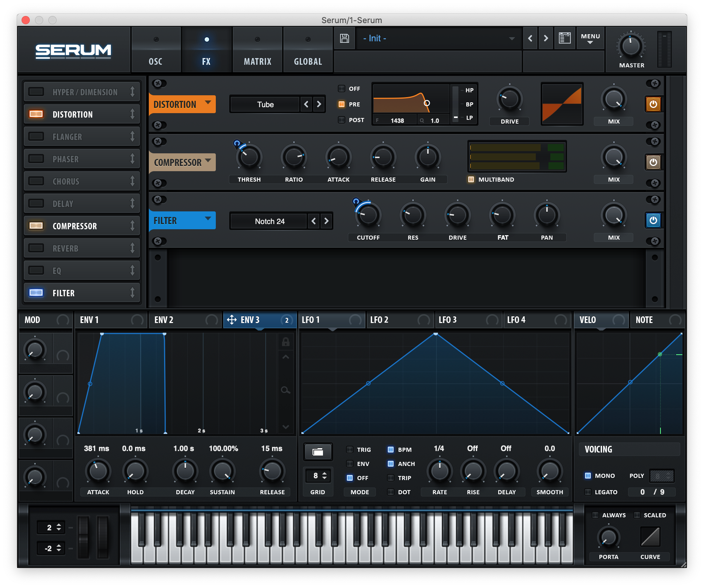Disable the Filter effect power toggle

[653, 220]
